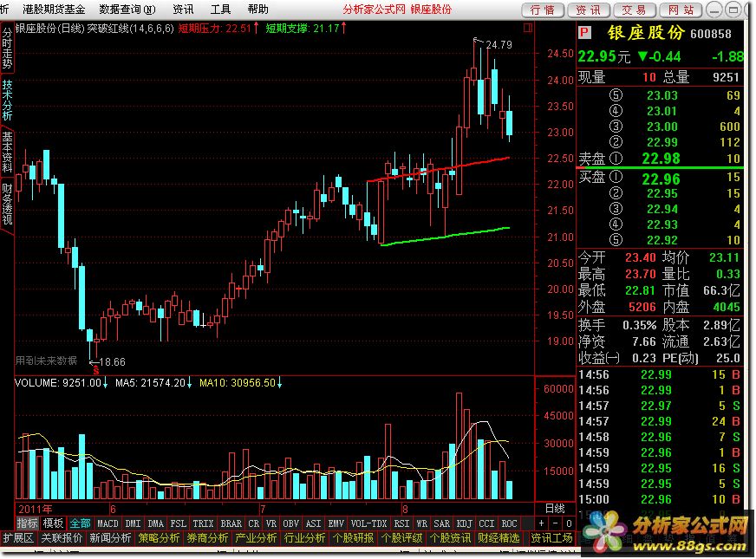
Task: Choose the KDJ indicator
Action: (465, 523)
